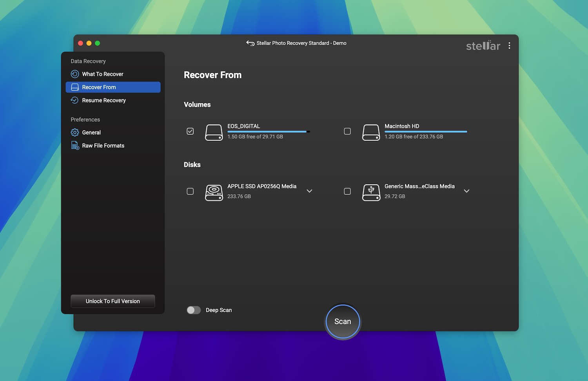Maximize the window with green button
Viewport: 588px width, 381px height.
pyautogui.click(x=98, y=43)
